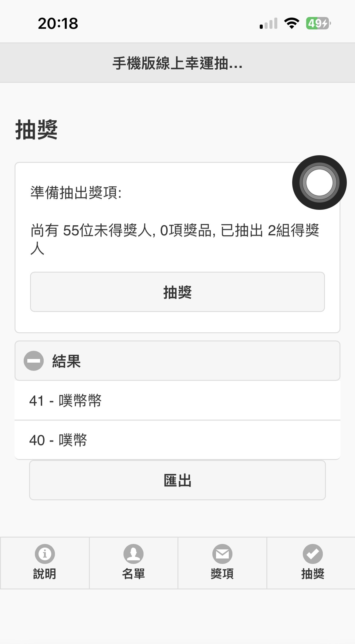Select result row 40 - 噗幣
355x644 pixels.
click(177, 440)
